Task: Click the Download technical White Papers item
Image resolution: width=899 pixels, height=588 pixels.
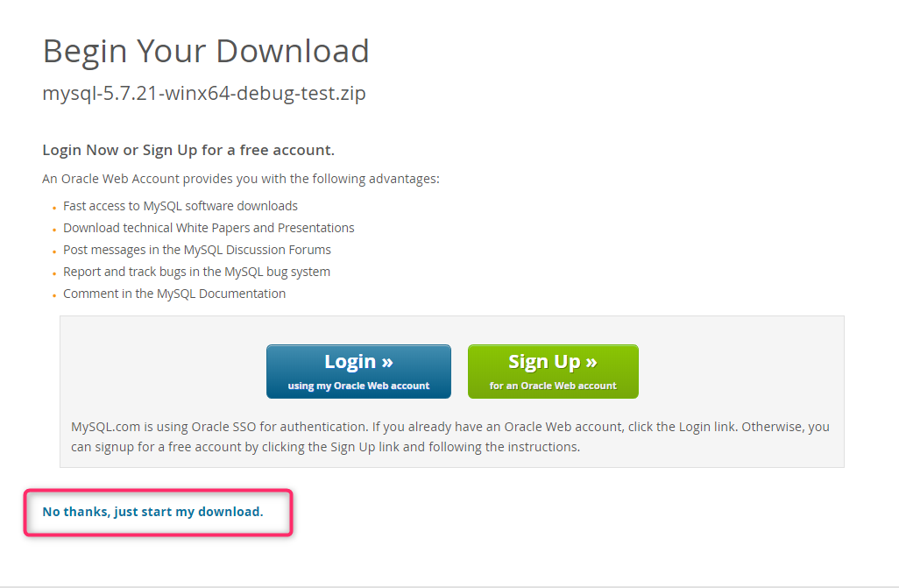Action: pyautogui.click(x=209, y=228)
